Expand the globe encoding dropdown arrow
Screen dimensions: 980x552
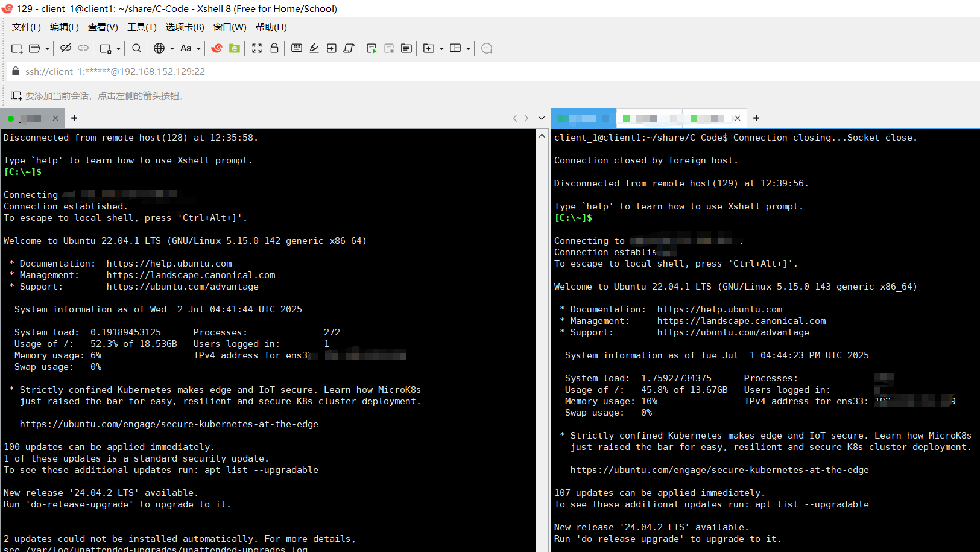172,49
